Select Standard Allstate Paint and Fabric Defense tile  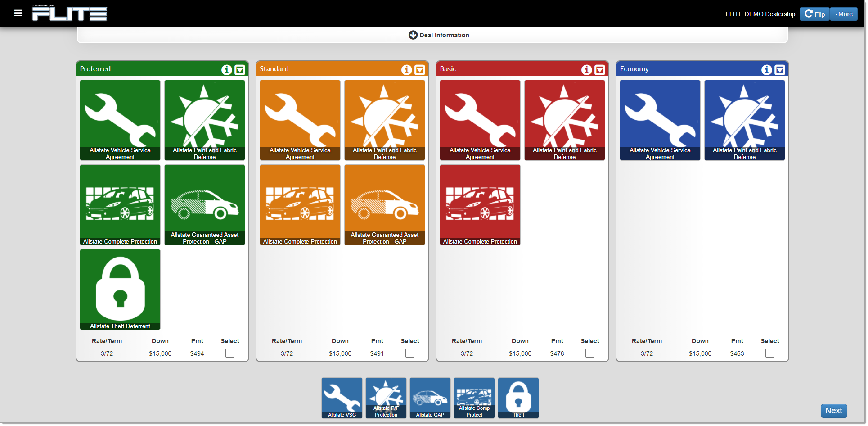[385, 120]
